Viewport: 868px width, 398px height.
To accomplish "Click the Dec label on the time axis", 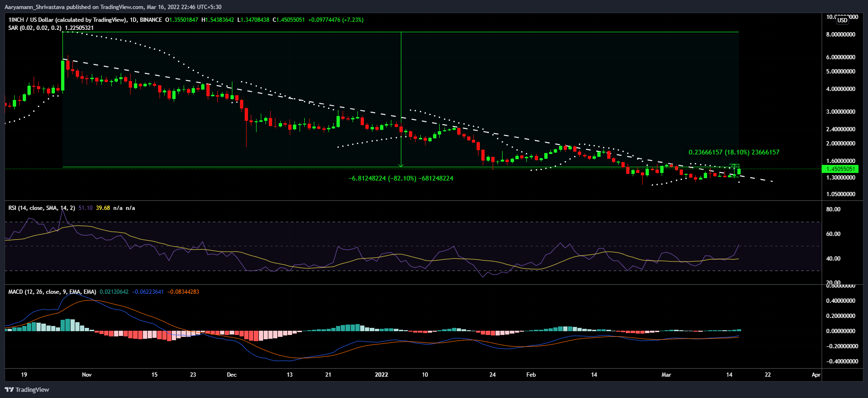I will [x=231, y=375].
